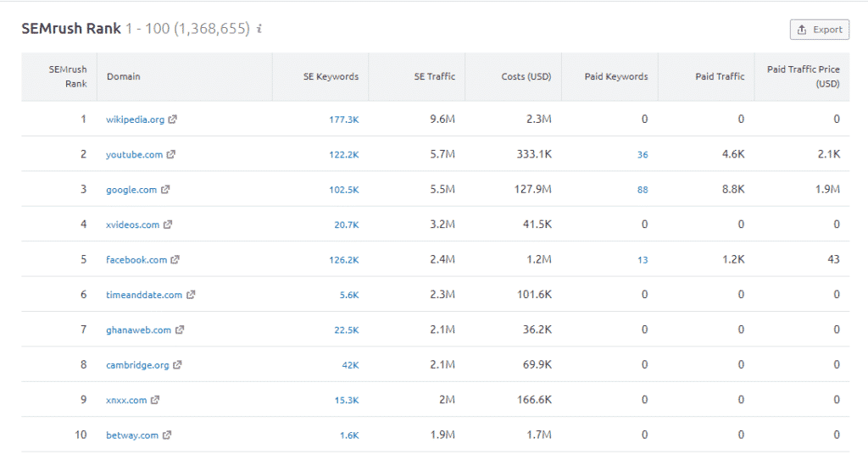Screen dimensions: 868x460
Task: Click 42K SE keywords for cambridge.org
Action: pos(350,365)
